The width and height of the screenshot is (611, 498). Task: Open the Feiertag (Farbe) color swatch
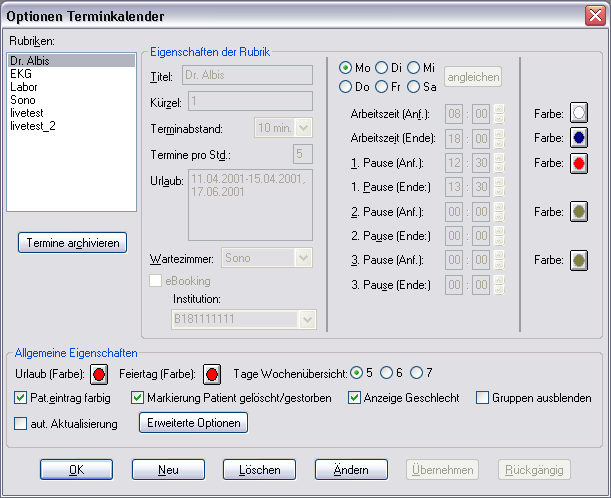pos(212,374)
